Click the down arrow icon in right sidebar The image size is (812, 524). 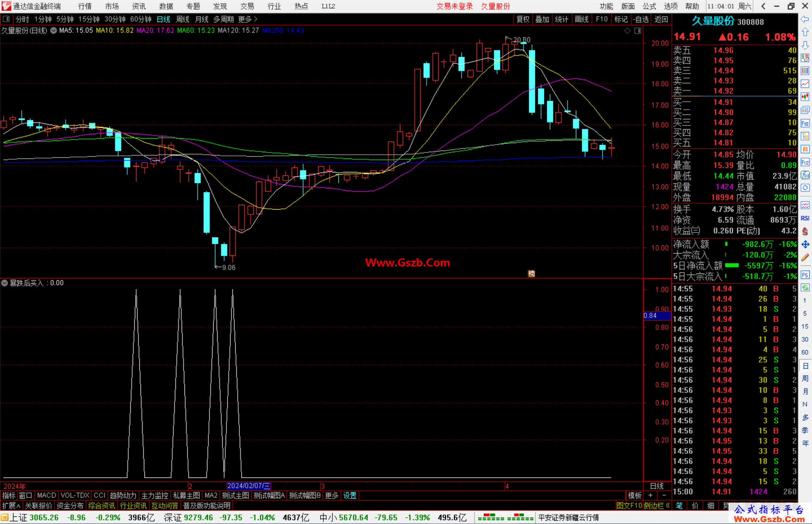(805, 45)
